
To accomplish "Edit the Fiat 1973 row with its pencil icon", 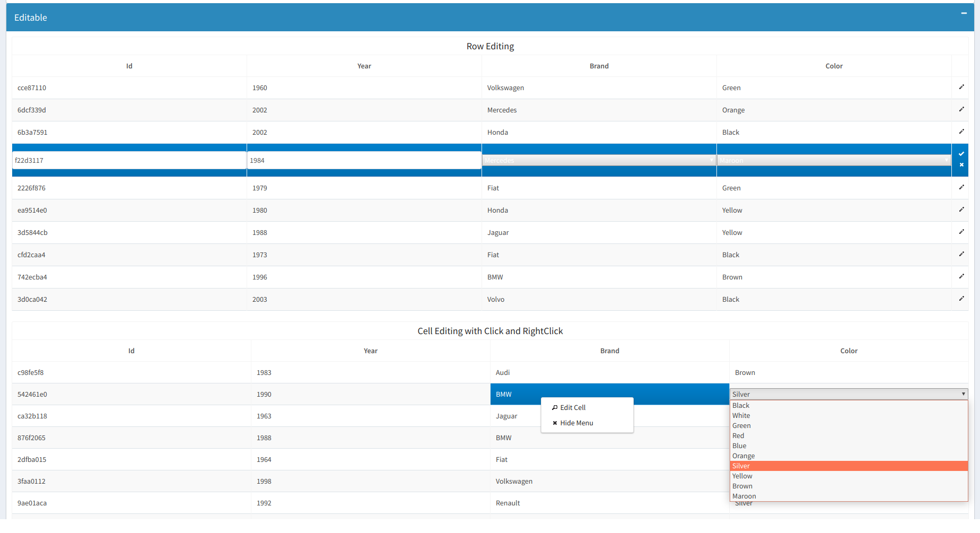I will (x=961, y=254).
